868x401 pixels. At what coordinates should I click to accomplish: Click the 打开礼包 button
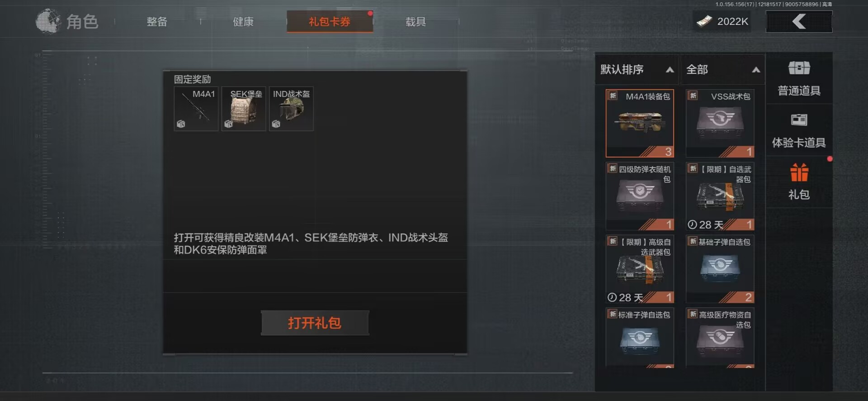315,323
